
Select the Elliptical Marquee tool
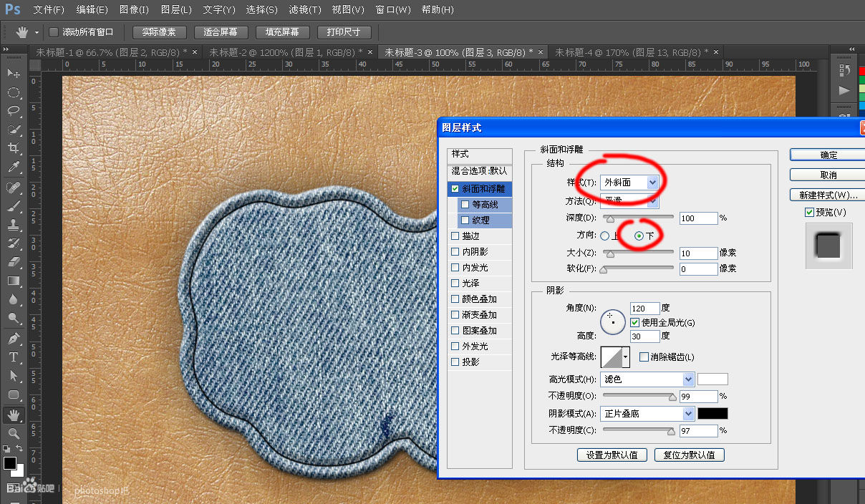pyautogui.click(x=13, y=92)
